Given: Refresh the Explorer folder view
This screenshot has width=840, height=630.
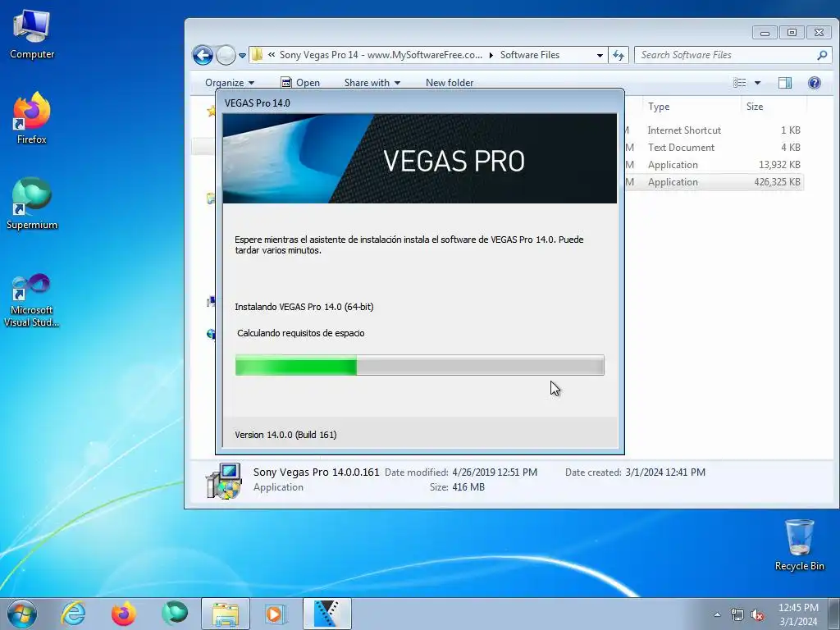Looking at the screenshot, I should point(619,55).
